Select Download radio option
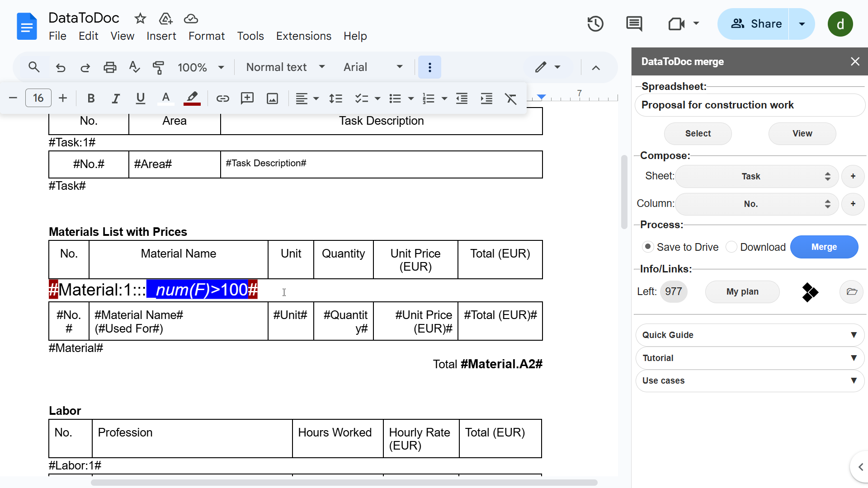Screen dimensions: 868x488 (731, 247)
